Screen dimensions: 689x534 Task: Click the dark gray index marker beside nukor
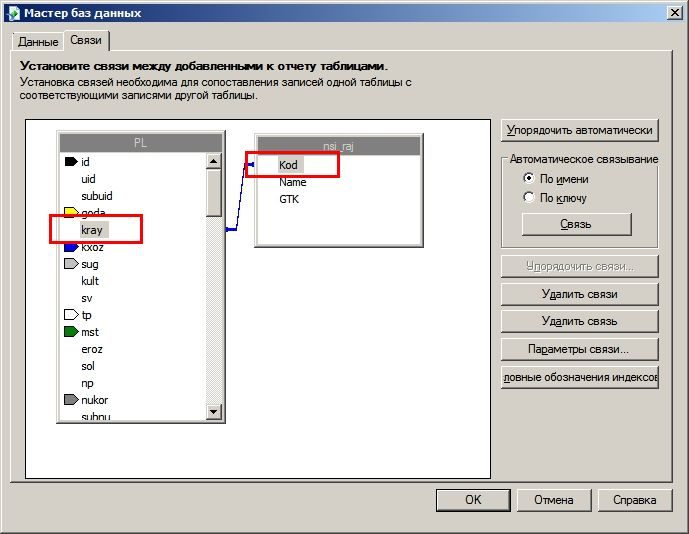(x=71, y=400)
